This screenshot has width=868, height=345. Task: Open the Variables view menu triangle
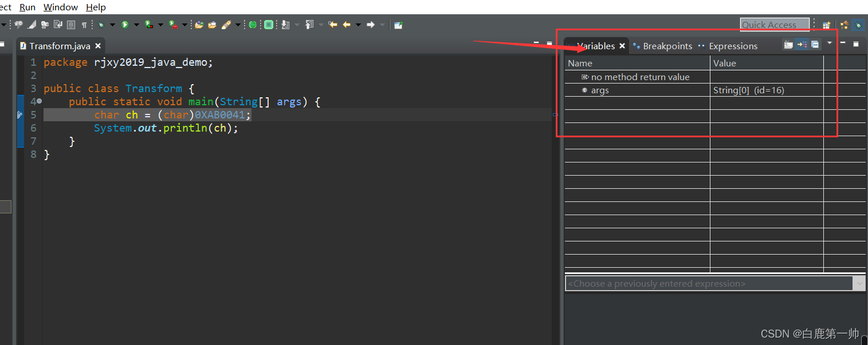[x=830, y=43]
